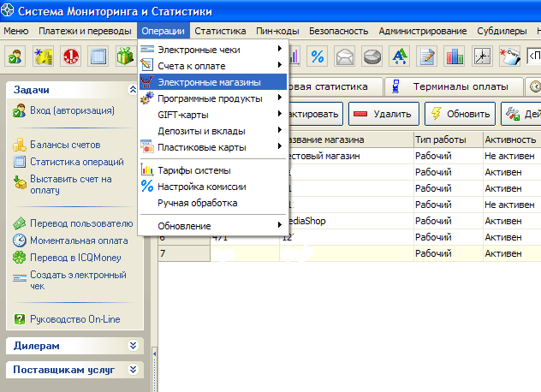The height and width of the screenshot is (392, 541).
Task: Choose Тарифы системы in the menu
Action: (x=193, y=170)
